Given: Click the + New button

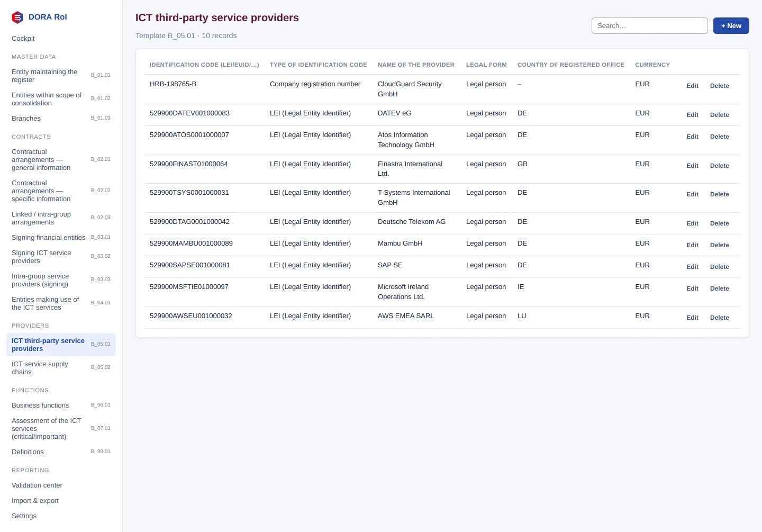Looking at the screenshot, I should 731,26.
